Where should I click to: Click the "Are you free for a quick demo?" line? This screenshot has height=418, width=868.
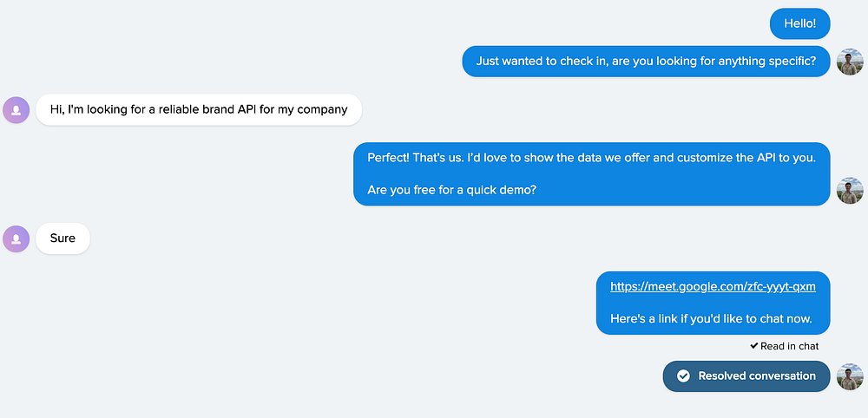pyautogui.click(x=451, y=189)
